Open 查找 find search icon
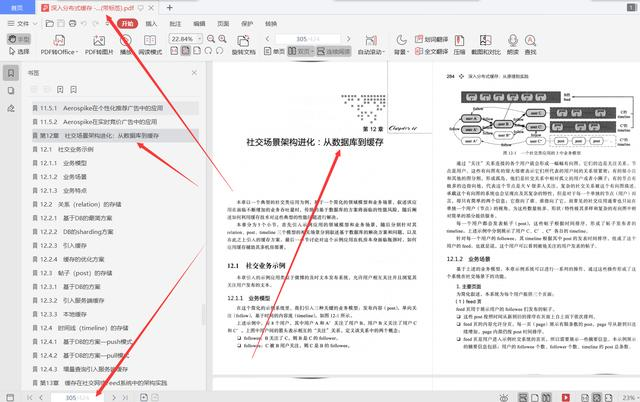Viewport: 640px width, 402px height. [x=530, y=44]
